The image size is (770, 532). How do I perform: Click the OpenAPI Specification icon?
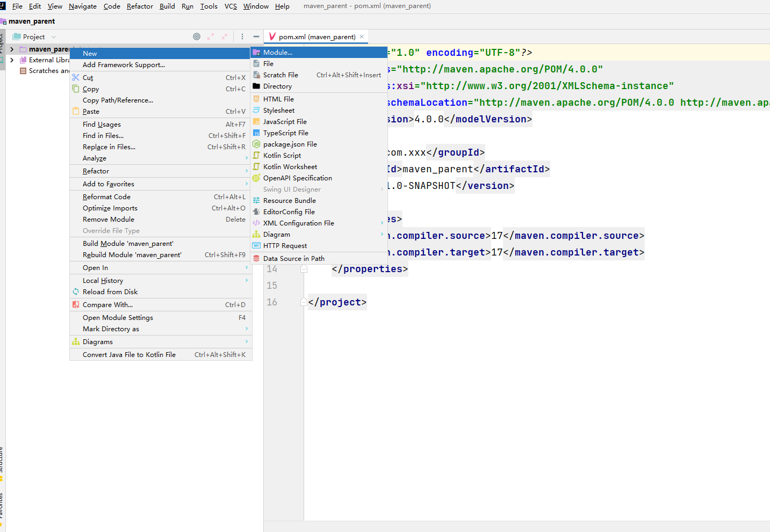pos(256,178)
